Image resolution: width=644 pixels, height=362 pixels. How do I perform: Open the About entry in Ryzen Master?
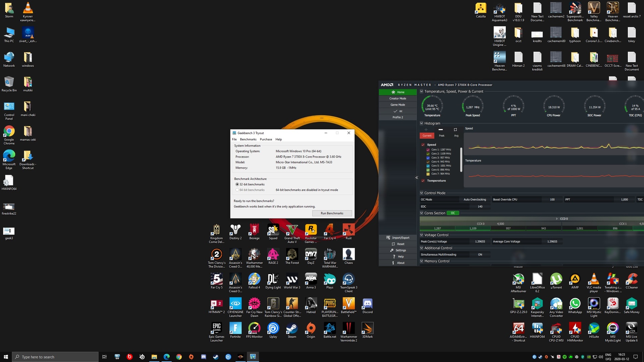(x=398, y=263)
